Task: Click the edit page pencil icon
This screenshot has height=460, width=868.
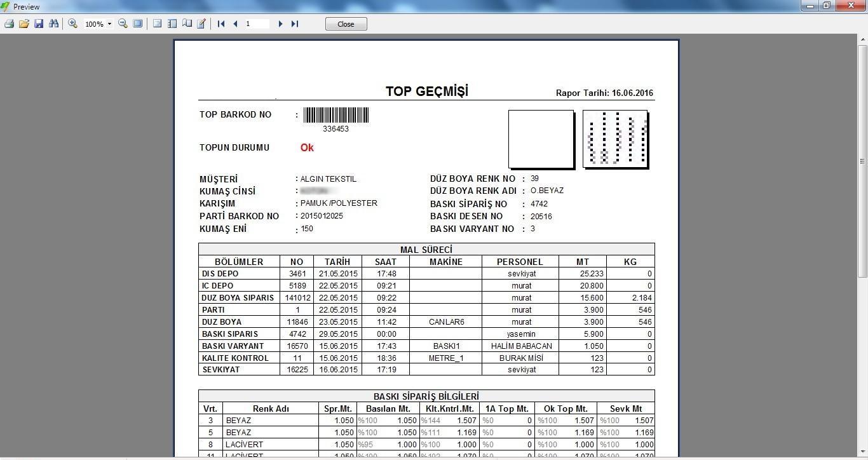Action: click(201, 24)
